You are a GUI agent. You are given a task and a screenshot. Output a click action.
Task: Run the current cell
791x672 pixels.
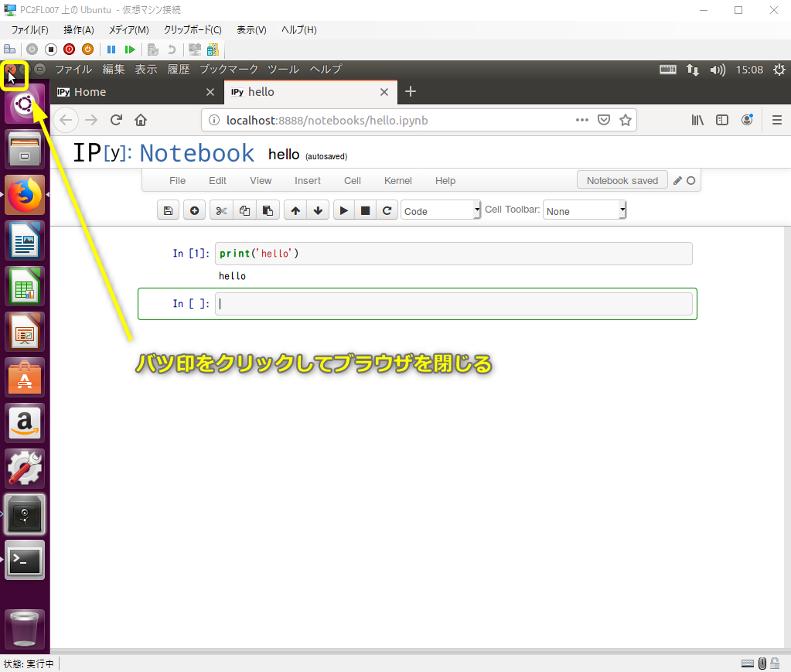click(344, 210)
